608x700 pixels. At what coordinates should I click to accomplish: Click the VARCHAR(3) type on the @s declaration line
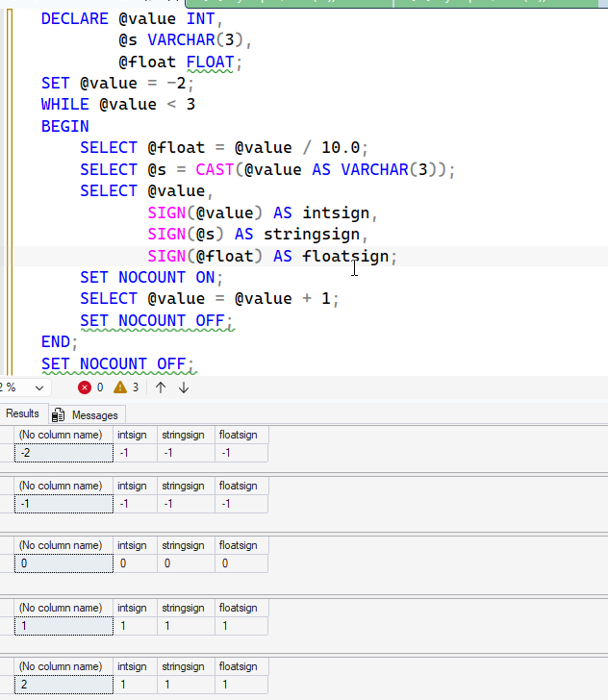point(195,40)
